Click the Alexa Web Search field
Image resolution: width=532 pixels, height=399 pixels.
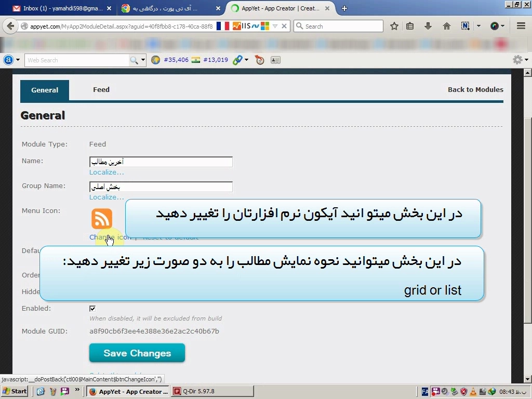(77, 60)
